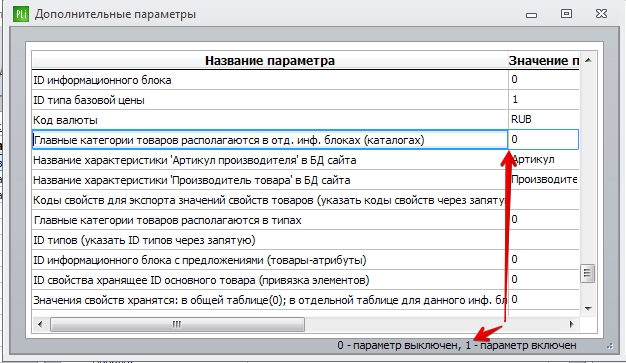626x363 pixels.
Task: Maximize the Дополнительные параметры window
Action: [566, 14]
